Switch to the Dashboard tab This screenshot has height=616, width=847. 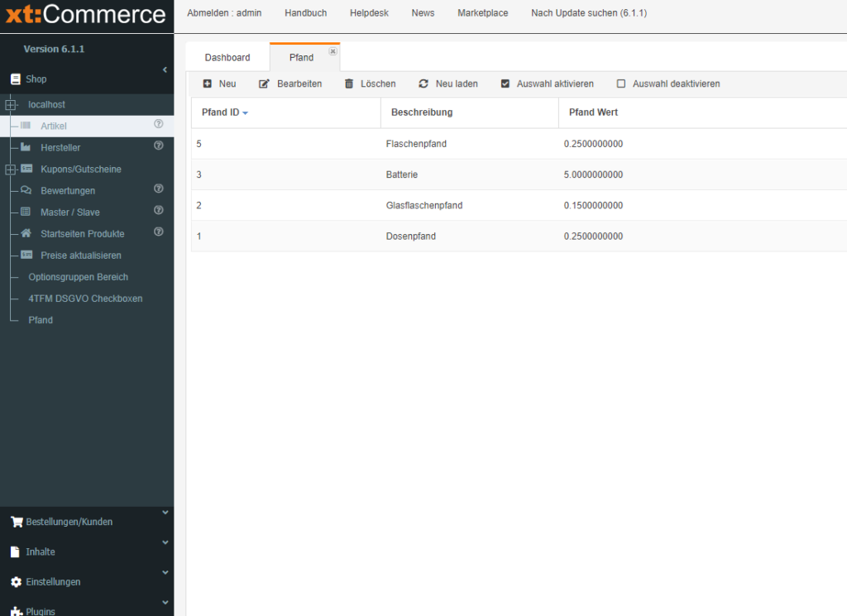point(227,58)
